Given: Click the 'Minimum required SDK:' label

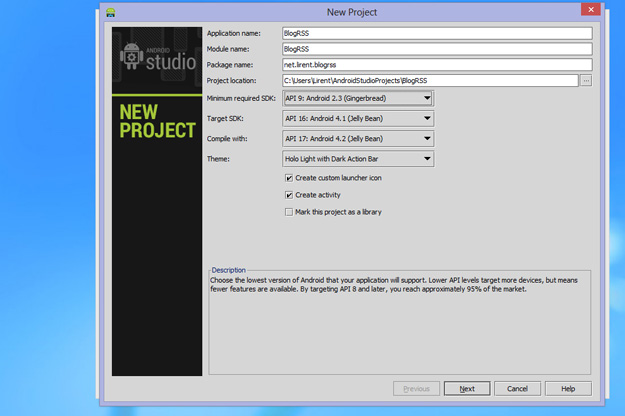Looking at the screenshot, I should coord(241,98).
